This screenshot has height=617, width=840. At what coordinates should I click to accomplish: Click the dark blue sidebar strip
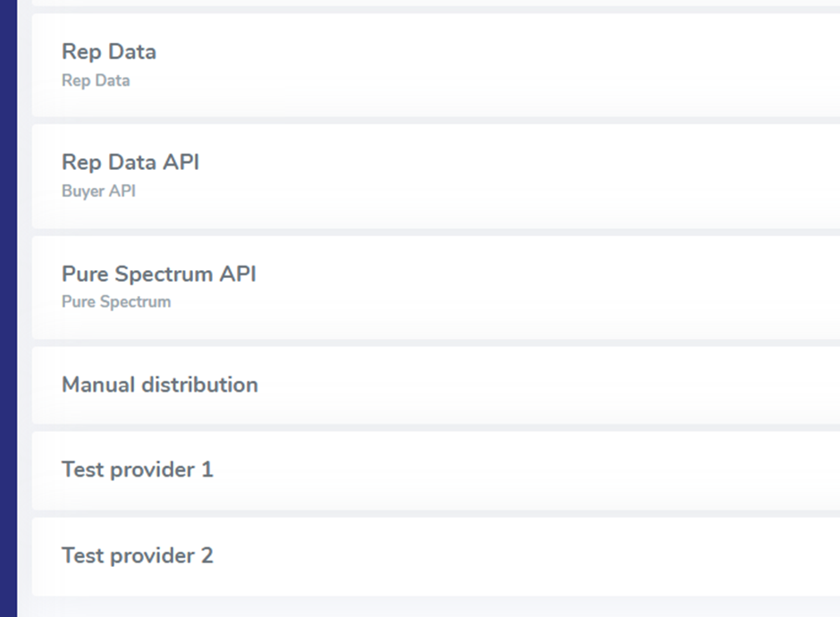click(8, 308)
